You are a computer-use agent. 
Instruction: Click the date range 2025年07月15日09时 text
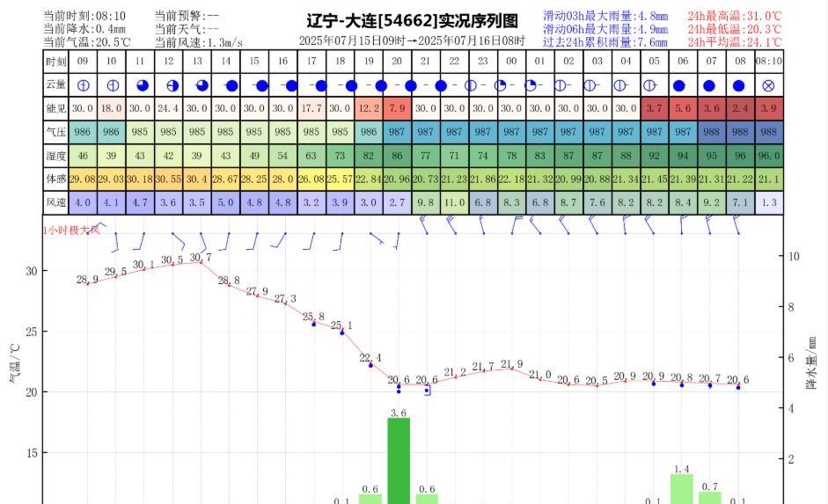(x=352, y=40)
